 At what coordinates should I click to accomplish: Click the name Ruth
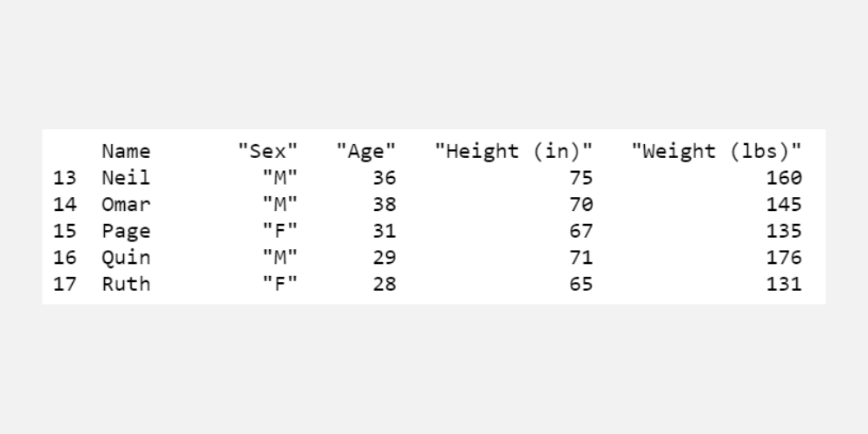pyautogui.click(x=126, y=284)
